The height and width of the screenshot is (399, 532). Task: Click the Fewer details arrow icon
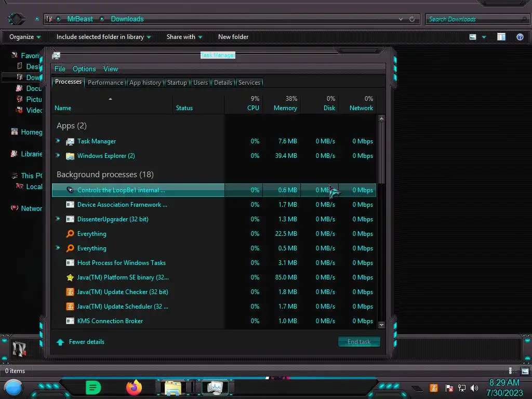(60, 342)
